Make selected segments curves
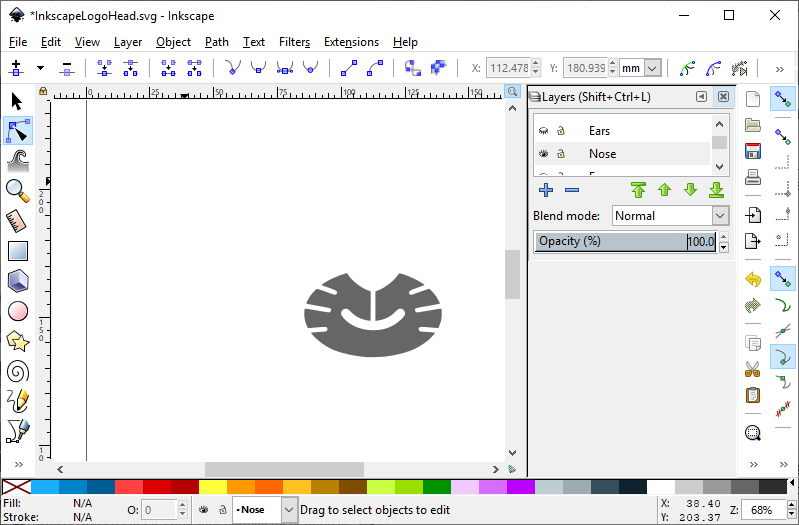The image size is (799, 525). [375, 68]
